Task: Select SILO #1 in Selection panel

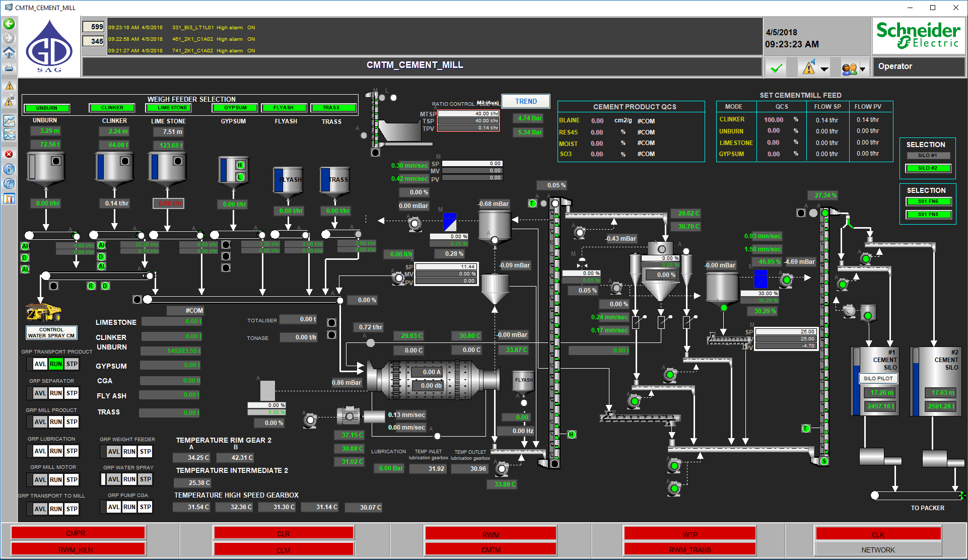Action: click(x=928, y=156)
